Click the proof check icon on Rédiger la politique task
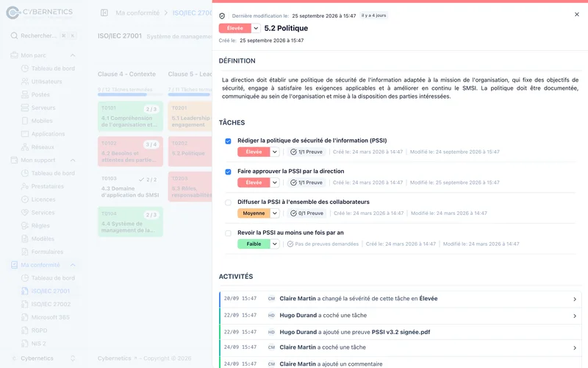This screenshot has height=368, width=588. (293, 152)
